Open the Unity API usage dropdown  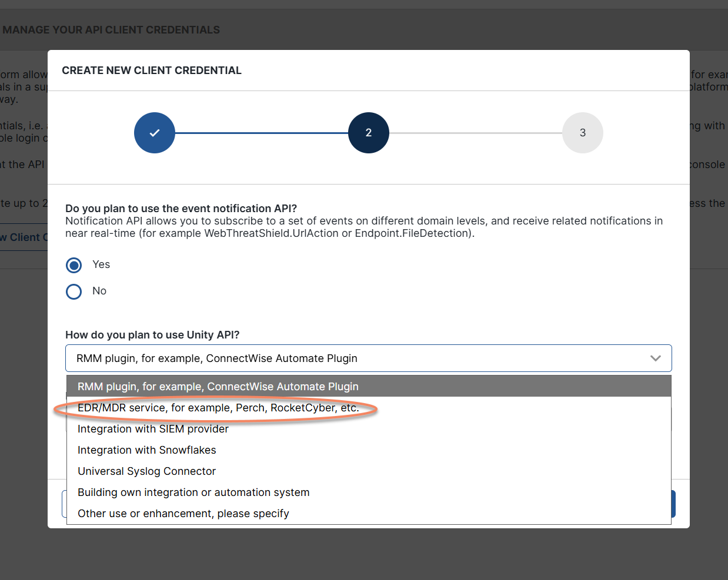tap(368, 358)
